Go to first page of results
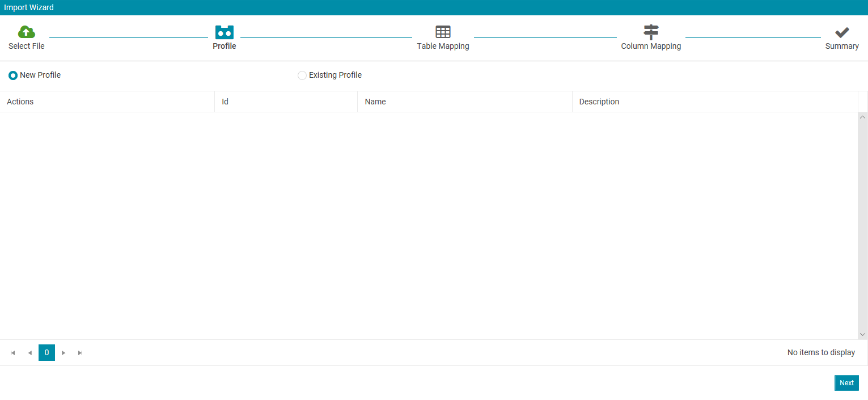Screen dimensions: 868x400 pyautogui.click(x=12, y=353)
